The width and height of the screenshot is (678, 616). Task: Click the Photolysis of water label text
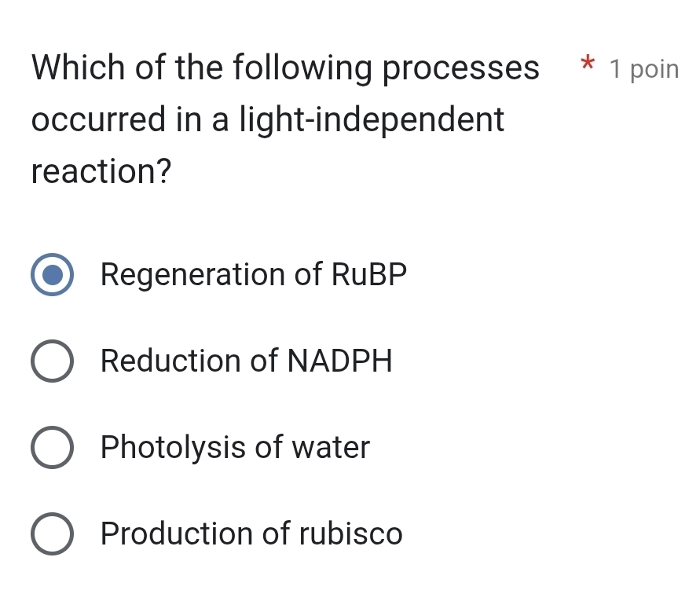(x=234, y=447)
